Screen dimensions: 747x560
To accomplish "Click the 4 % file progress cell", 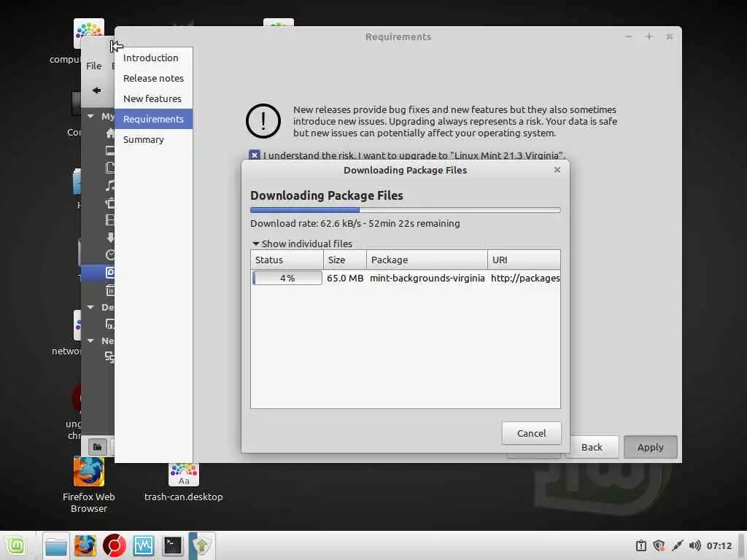I will pos(287,278).
